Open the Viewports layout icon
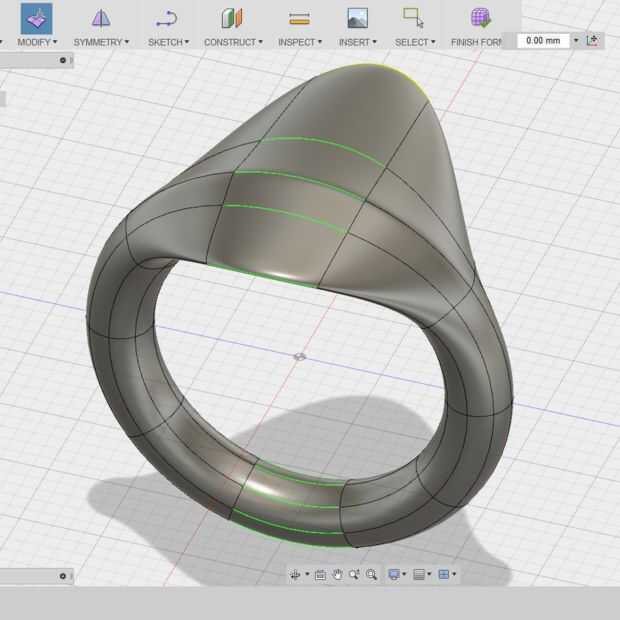This screenshot has height=620, width=620. click(x=444, y=574)
